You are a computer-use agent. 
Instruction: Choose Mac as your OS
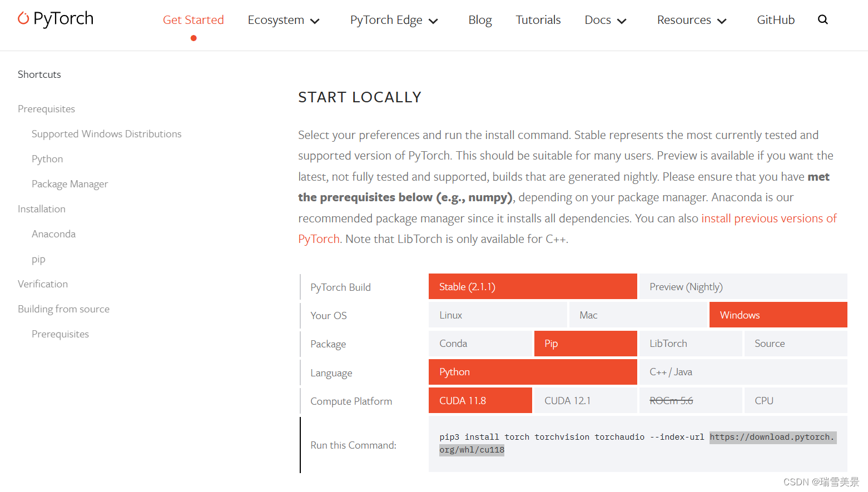pos(638,315)
